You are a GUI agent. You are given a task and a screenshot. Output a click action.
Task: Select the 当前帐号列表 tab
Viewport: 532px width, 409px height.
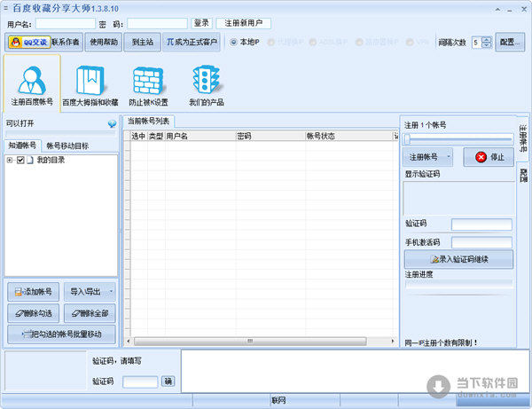click(148, 122)
